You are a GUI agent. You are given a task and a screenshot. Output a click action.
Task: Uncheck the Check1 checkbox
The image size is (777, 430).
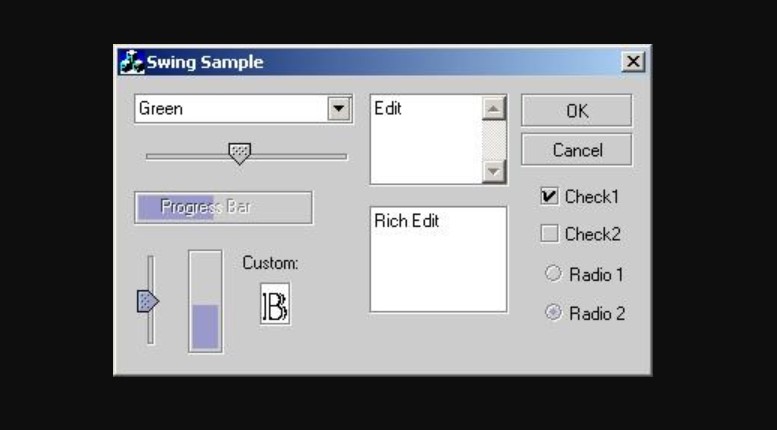(549, 196)
